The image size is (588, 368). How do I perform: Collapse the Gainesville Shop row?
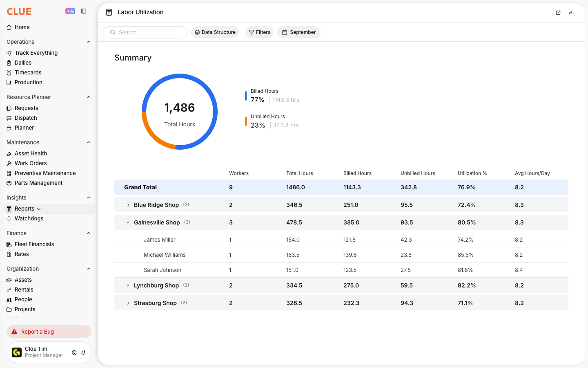tap(128, 222)
